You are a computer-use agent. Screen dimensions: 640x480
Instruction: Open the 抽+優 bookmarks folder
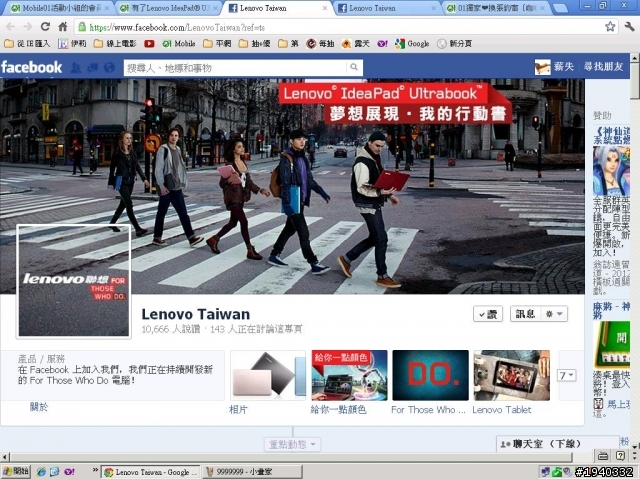[x=254, y=44]
